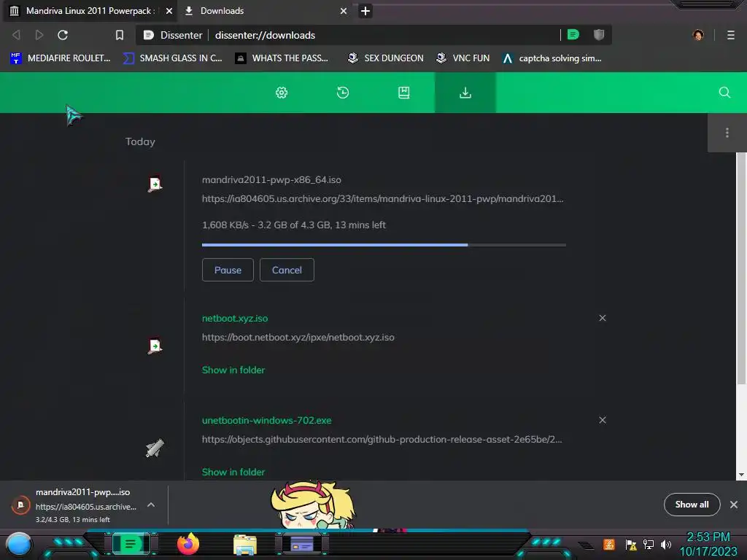Viewport: 747px width, 560px height.
Task: Cancel the mandriva2011 download
Action: (x=287, y=270)
